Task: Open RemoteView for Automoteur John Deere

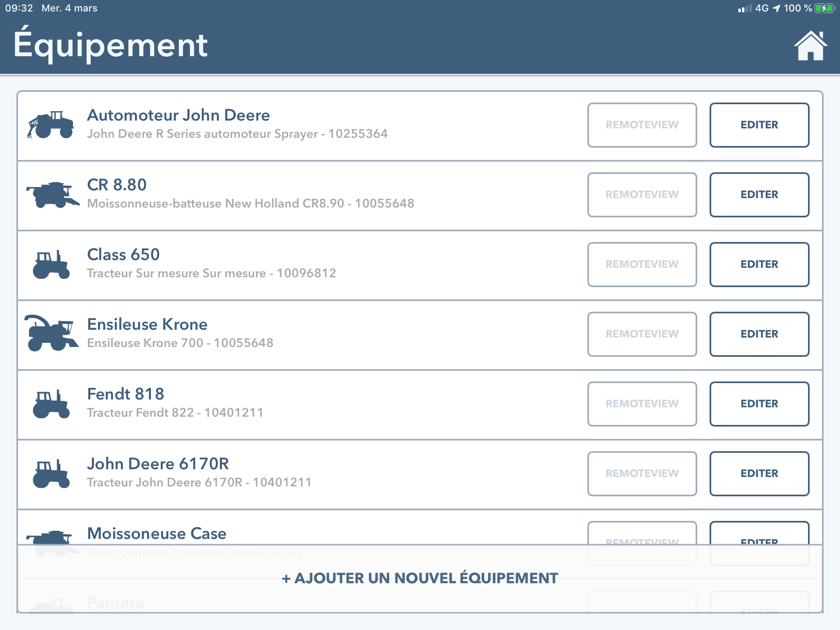Action: tap(642, 125)
